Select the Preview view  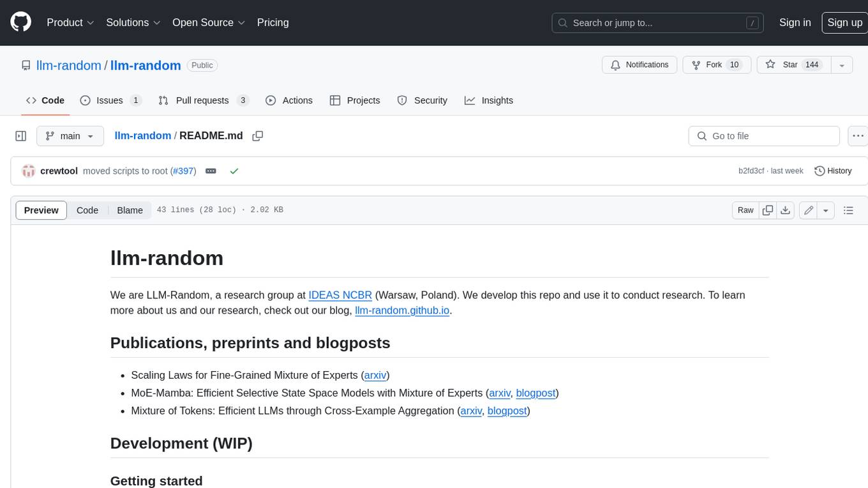pos(41,210)
